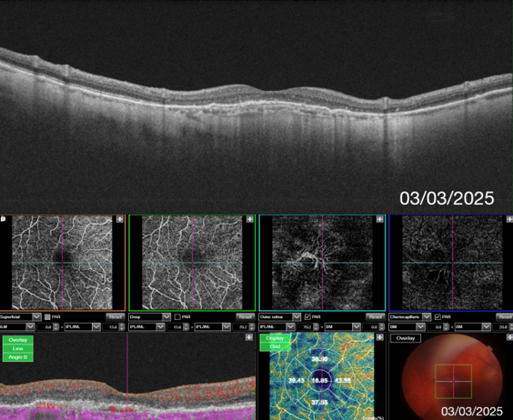Image resolution: width=513 pixels, height=420 pixels.
Task: Click Reset under the Outer retina panel
Action: (x=376, y=317)
